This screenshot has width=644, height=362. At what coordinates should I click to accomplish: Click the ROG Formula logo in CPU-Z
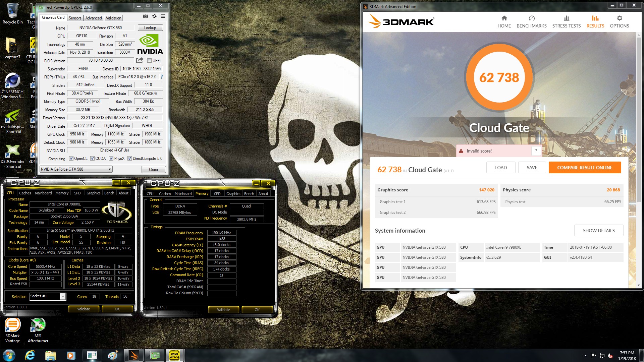(117, 213)
